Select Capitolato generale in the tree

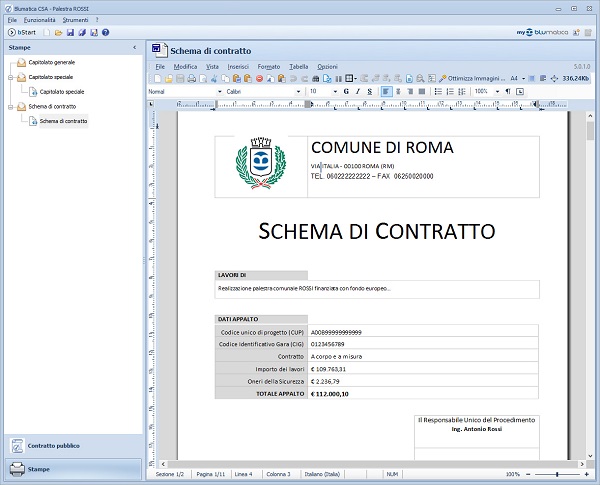click(50, 62)
